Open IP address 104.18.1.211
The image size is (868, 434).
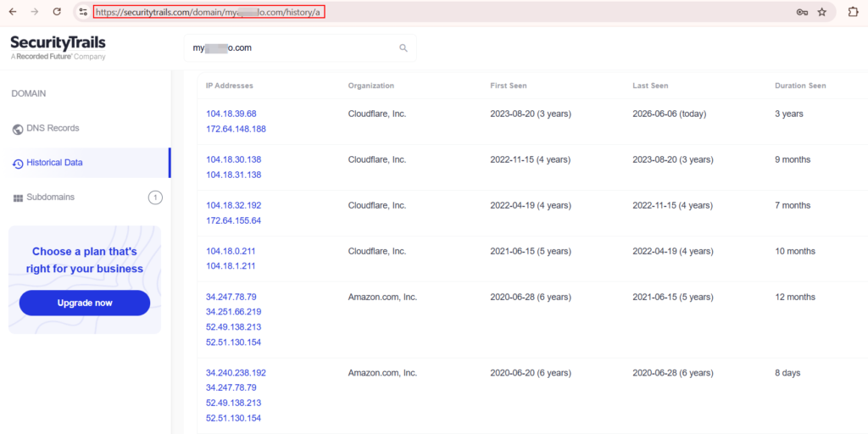tap(231, 266)
